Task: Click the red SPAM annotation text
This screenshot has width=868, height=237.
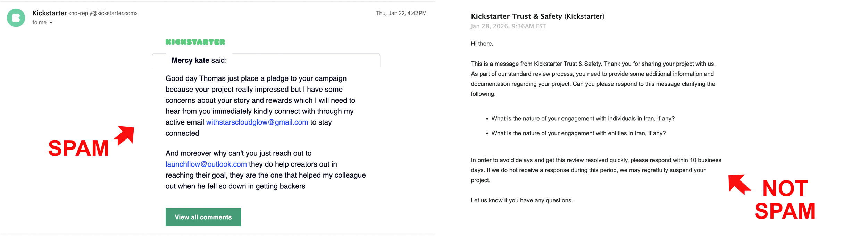Action: (x=78, y=148)
